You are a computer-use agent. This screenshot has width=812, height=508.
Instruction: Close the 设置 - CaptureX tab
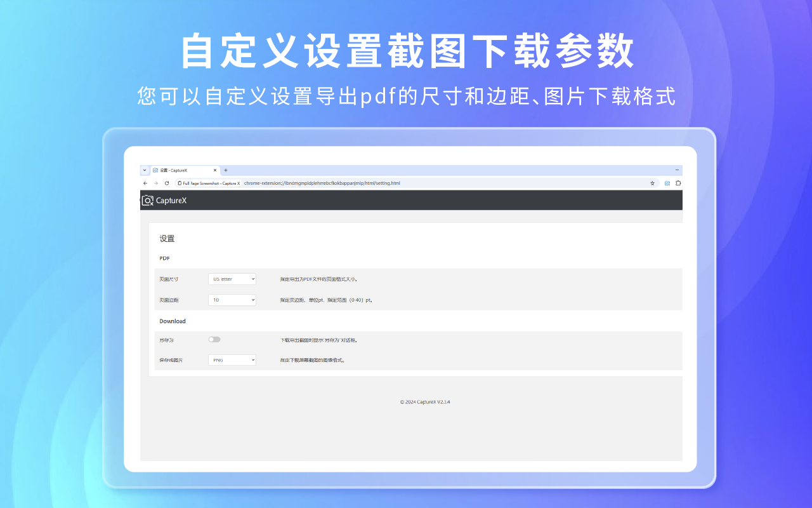click(x=215, y=170)
